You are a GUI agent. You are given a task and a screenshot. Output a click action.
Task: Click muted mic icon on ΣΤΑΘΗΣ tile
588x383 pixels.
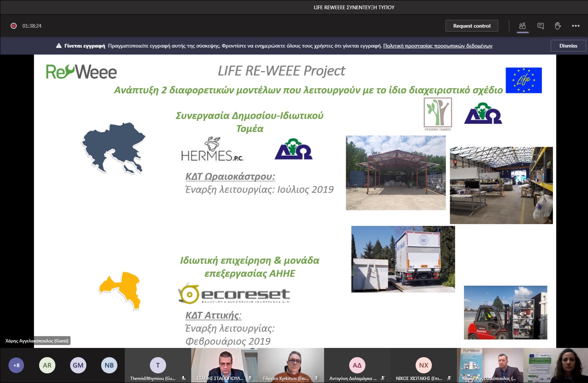[250, 378]
